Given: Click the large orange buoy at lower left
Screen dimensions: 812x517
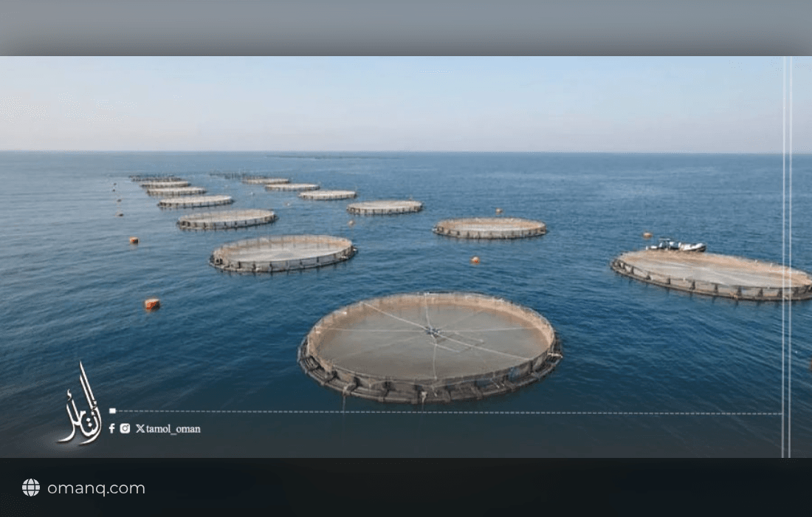Looking at the screenshot, I should tap(152, 304).
